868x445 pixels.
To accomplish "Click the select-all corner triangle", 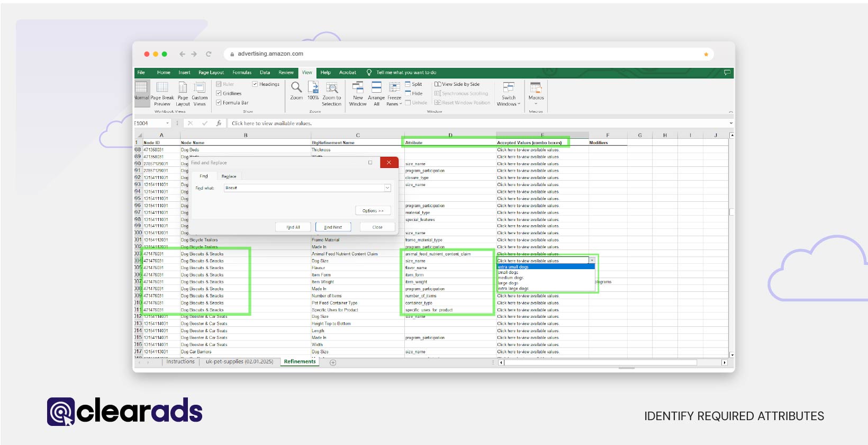I will click(139, 136).
